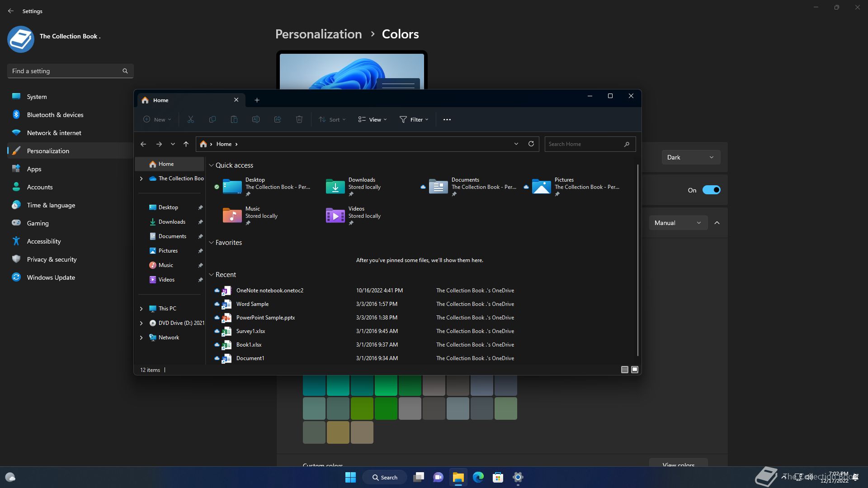Open Chat app from taskbar
Screen dimensions: 868x488
click(438, 477)
